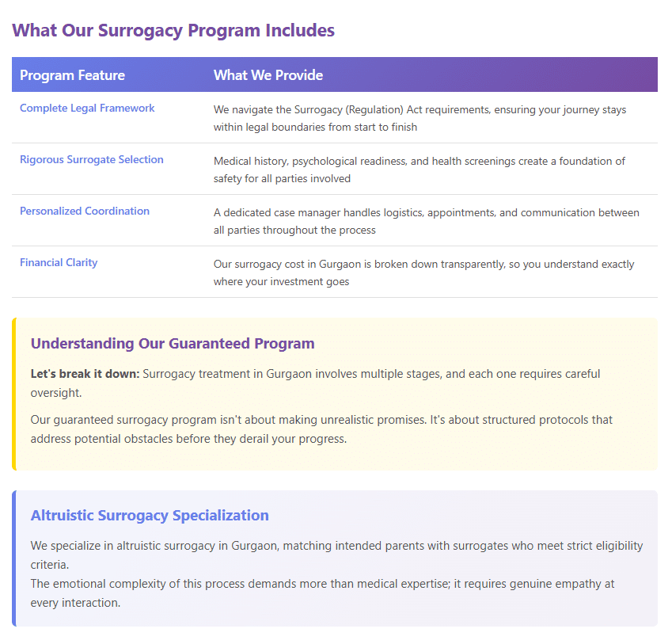Select the 'Complete Legal Framework' row label

[87, 109]
